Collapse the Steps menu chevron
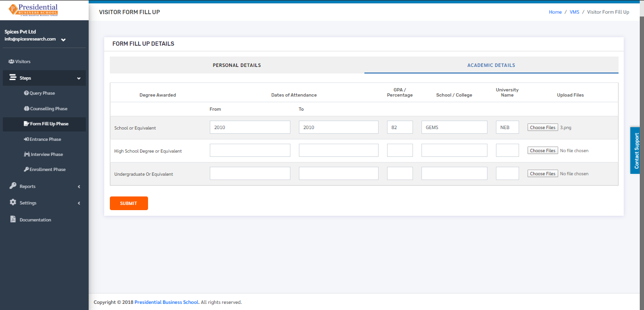Image resolution: width=644 pixels, height=310 pixels. point(79,78)
